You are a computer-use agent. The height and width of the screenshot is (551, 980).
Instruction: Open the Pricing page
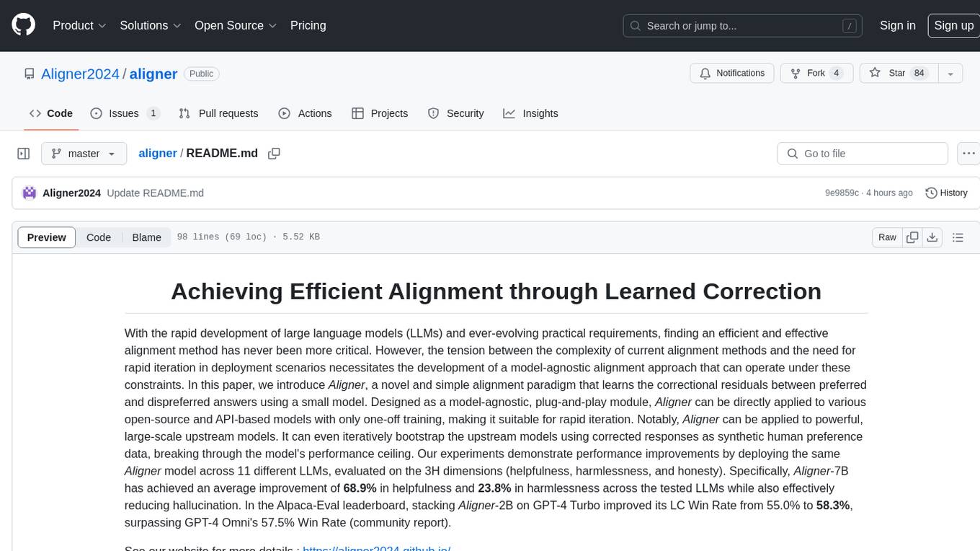coord(308,25)
